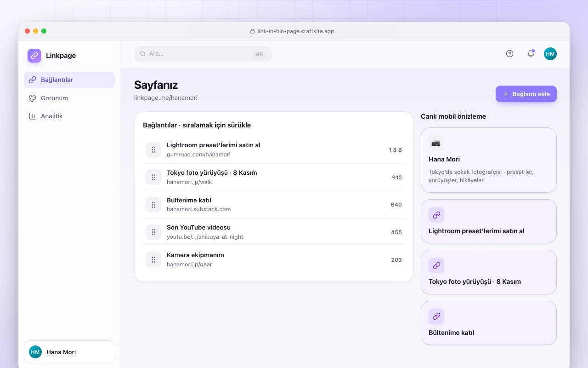
Task: Select Tokyo foto yürüyüşü · 8 Kasım title
Action: [x=212, y=172]
